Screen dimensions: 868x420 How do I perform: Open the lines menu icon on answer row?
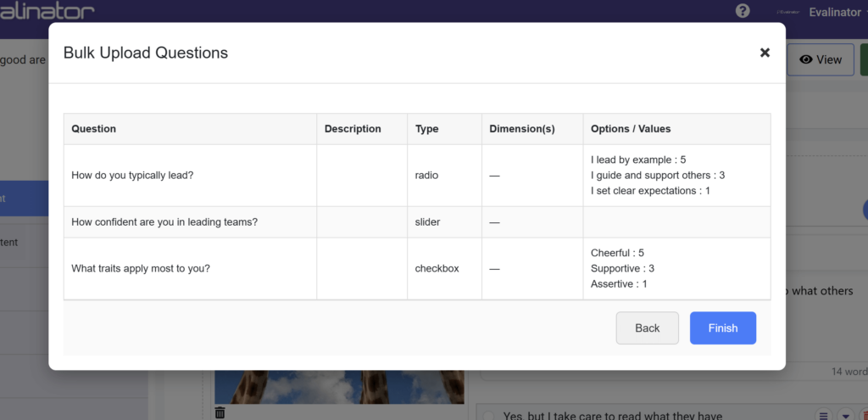point(824,415)
